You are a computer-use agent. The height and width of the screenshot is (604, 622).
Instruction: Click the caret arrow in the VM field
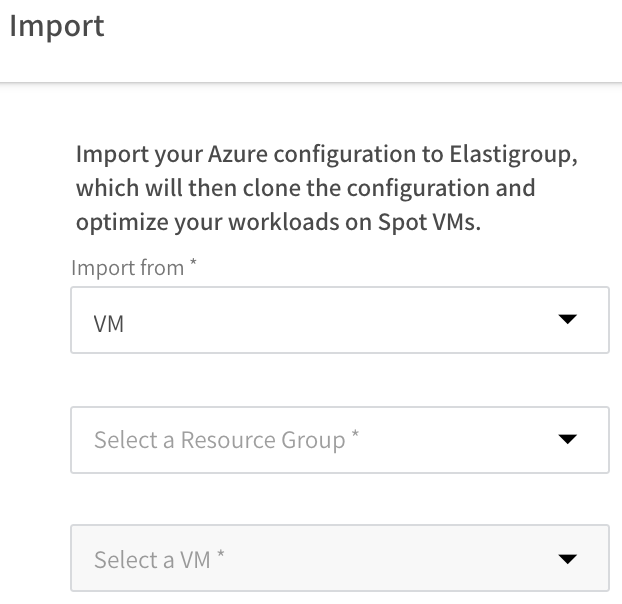567,320
